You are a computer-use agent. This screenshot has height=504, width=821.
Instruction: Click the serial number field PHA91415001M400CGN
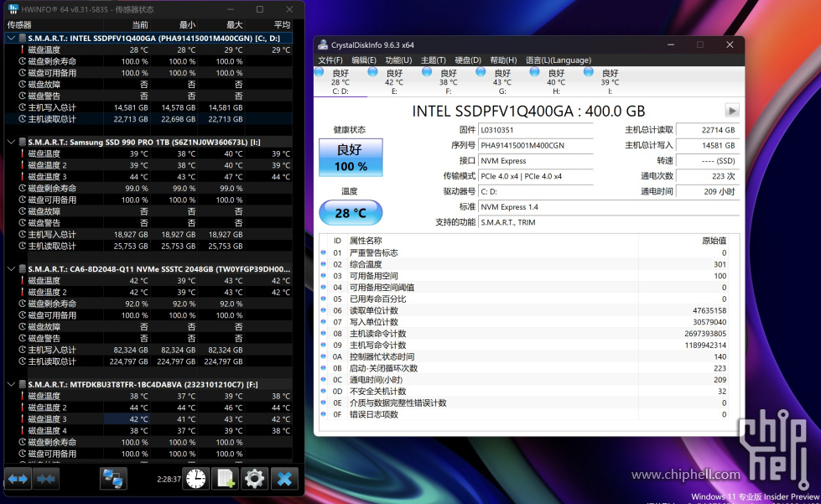(534, 145)
